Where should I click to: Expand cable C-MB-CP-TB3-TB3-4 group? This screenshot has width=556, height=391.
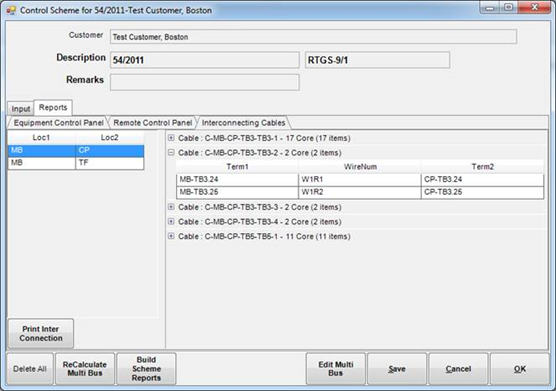pos(171,222)
